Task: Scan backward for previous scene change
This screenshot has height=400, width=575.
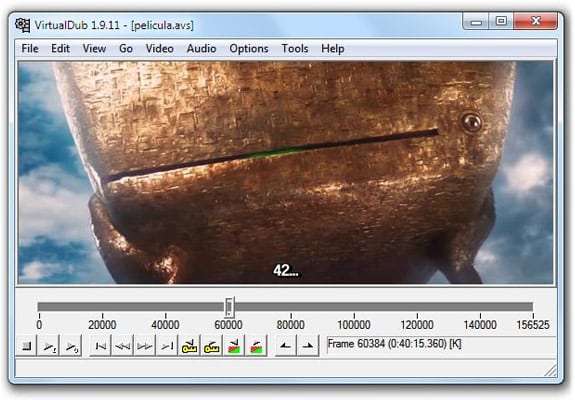Action: coord(234,345)
